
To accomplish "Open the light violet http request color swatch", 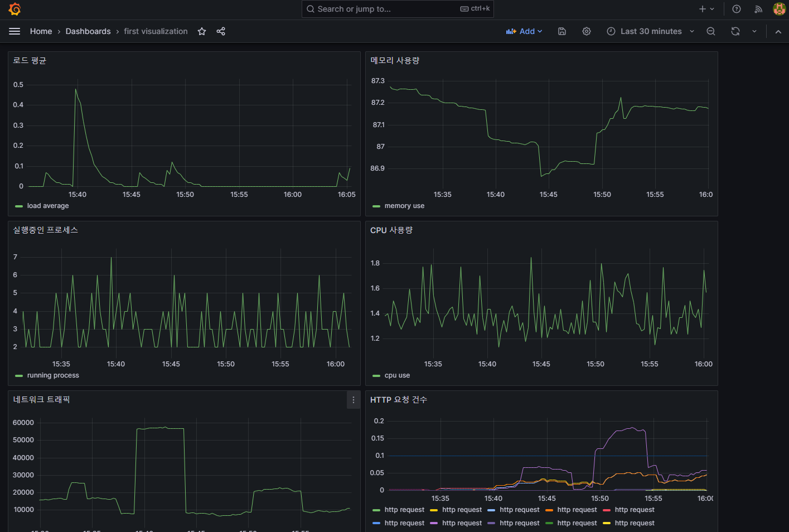I will click(x=434, y=523).
